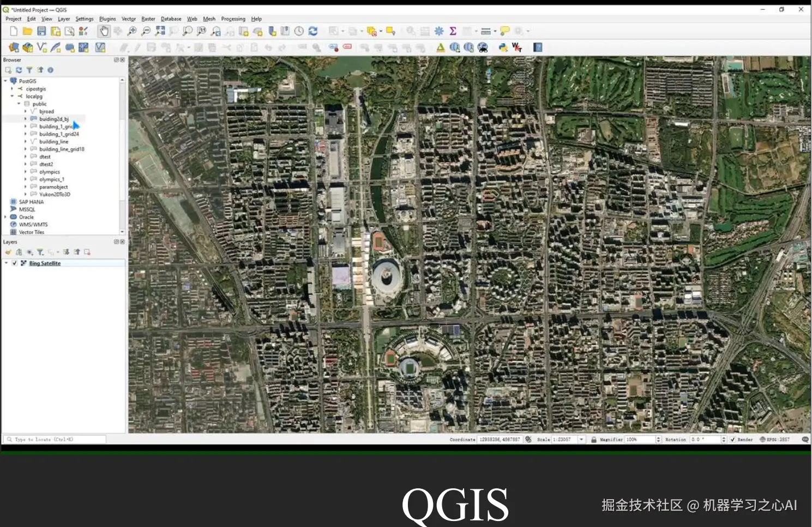Select the buiding2d_bj table
The image size is (812, 527).
click(x=54, y=119)
